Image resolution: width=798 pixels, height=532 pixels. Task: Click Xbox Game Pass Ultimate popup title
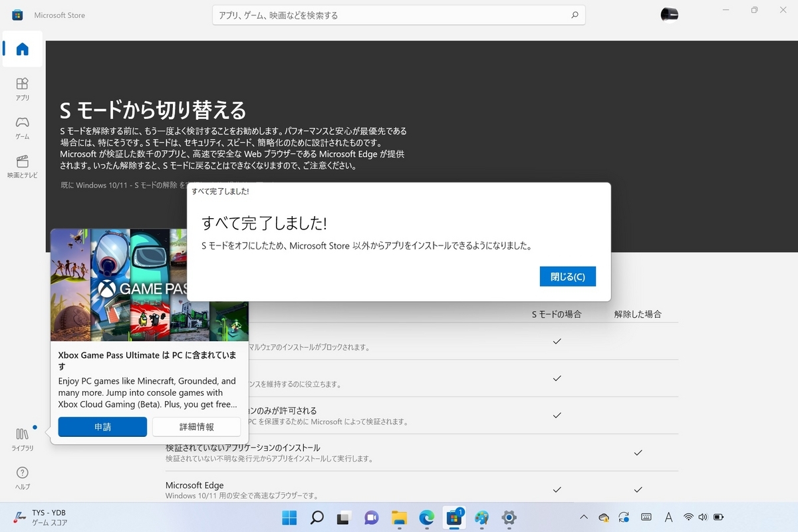pos(148,361)
